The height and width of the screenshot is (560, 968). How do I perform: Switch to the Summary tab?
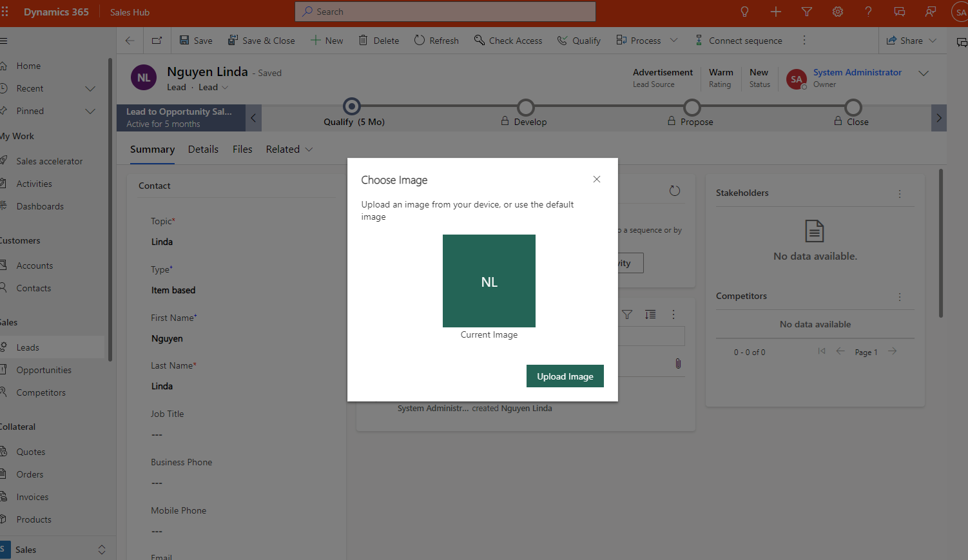(152, 150)
